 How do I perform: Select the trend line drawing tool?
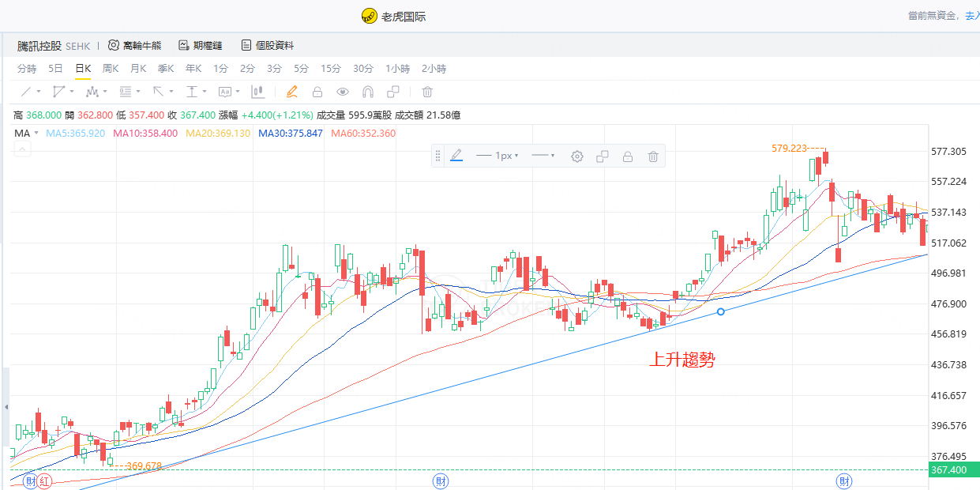(25, 92)
